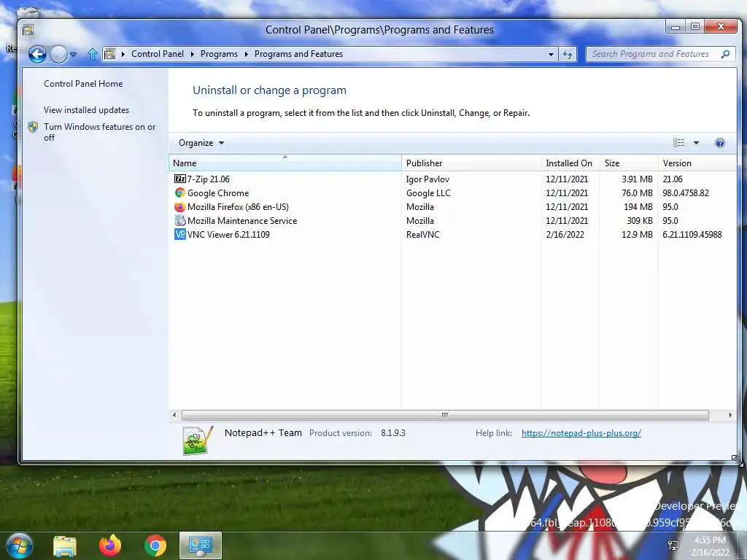Go up one level with blue arrow

(93, 54)
